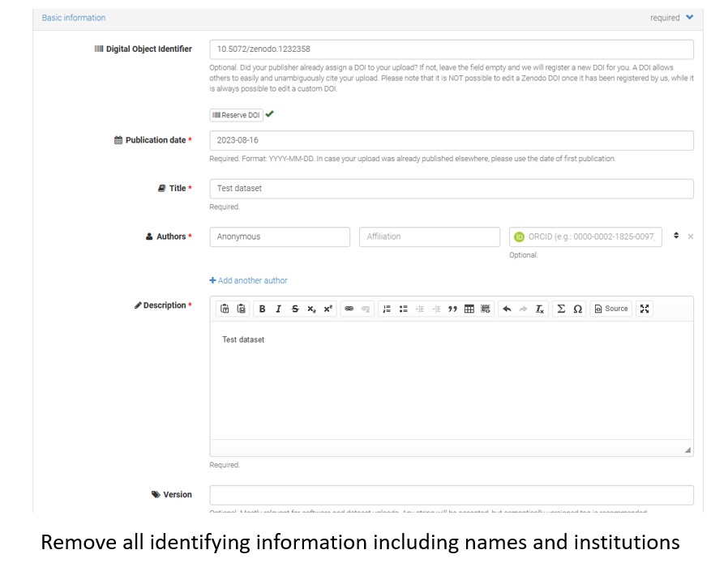
Task: Toggle bold formatting in description editor
Action: [x=262, y=309]
